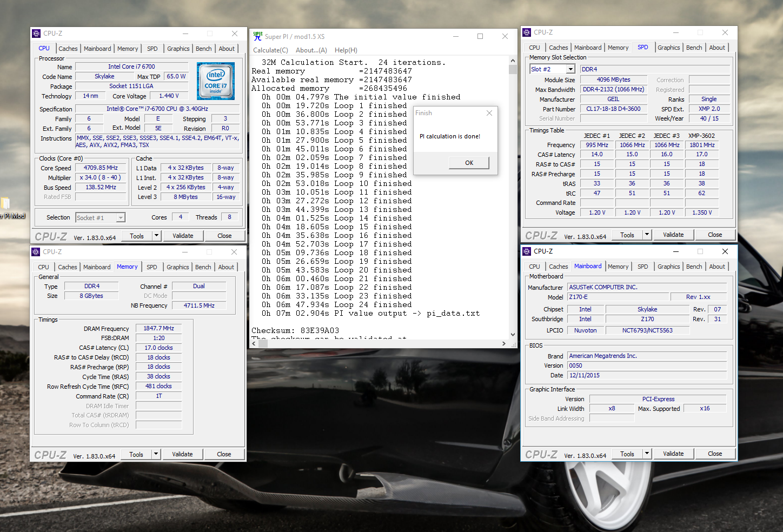Click the Command Rate value 1T
The height and width of the screenshot is (532, 783).
[159, 396]
